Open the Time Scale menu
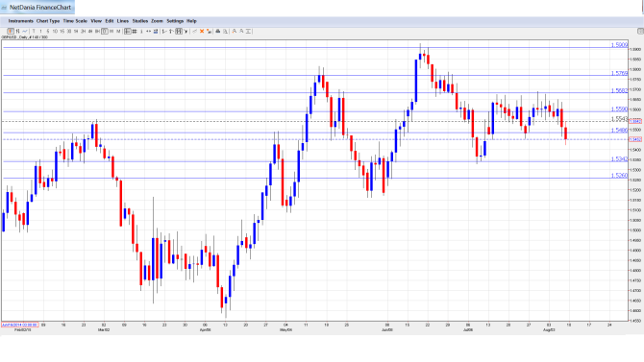 (x=75, y=21)
